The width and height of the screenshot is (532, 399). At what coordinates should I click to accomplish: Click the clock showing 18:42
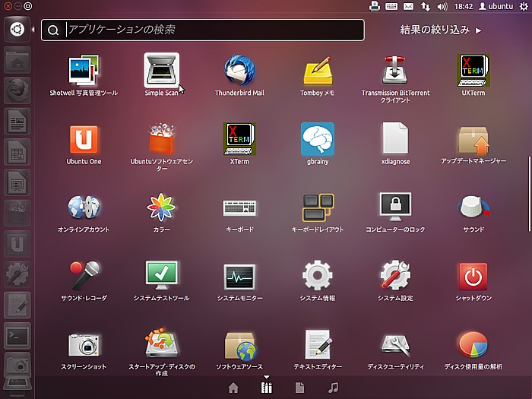464,6
